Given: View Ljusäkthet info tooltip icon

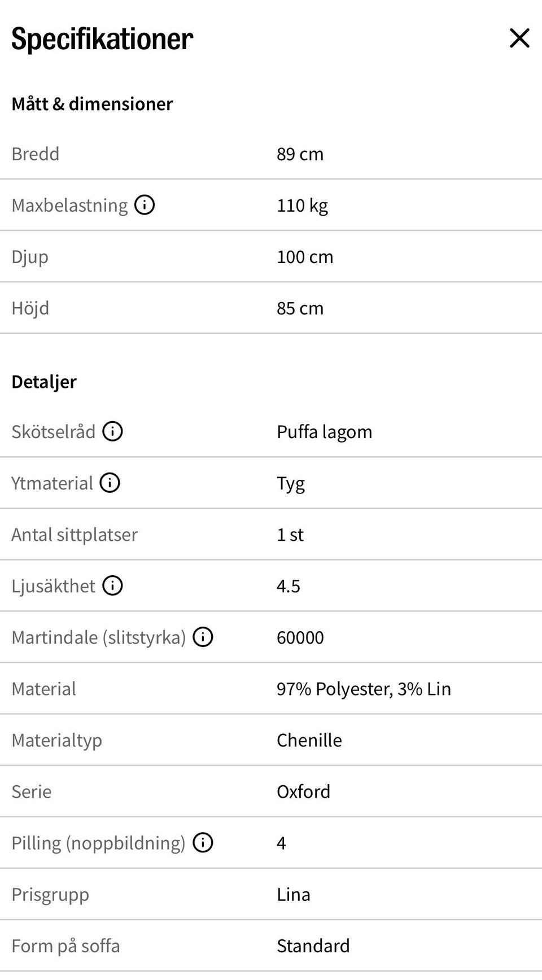Looking at the screenshot, I should [112, 585].
